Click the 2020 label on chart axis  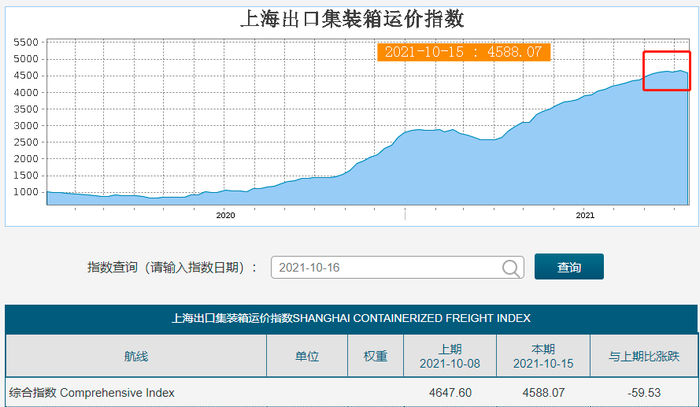(x=225, y=215)
